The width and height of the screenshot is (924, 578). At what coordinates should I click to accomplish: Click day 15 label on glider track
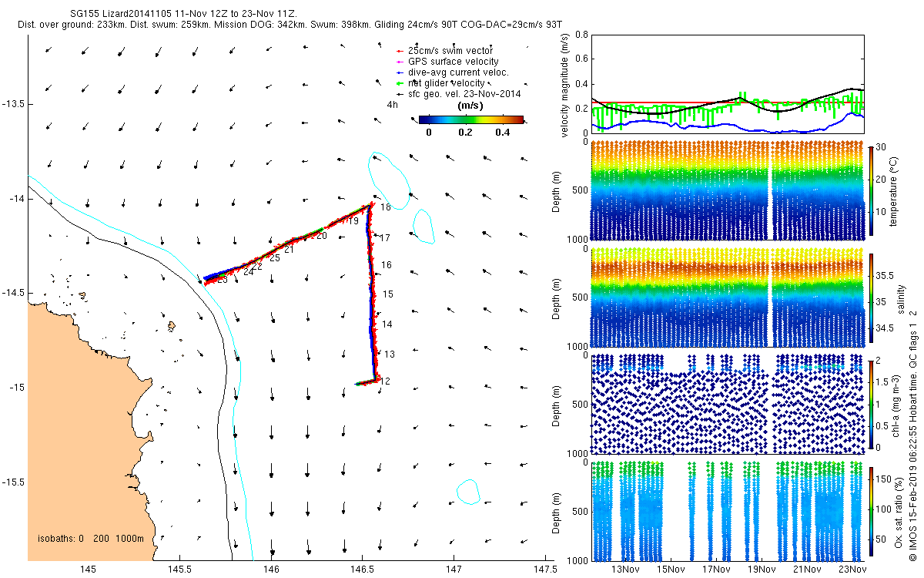[x=388, y=294]
